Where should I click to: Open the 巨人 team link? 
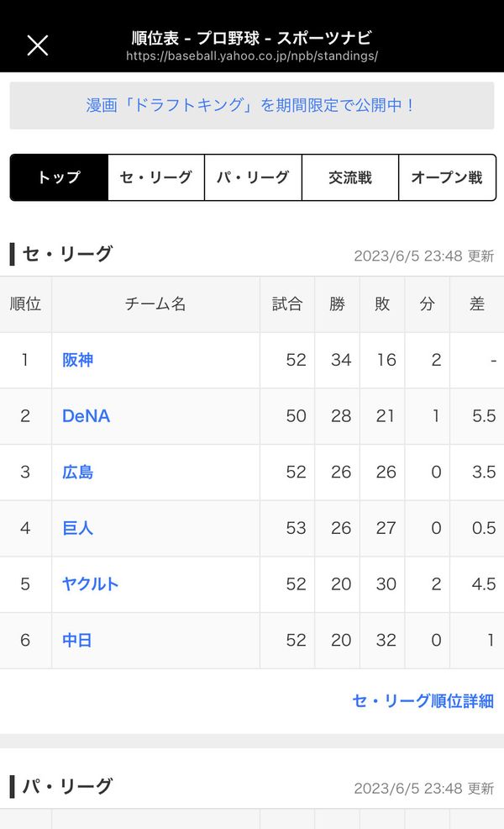coord(77,528)
